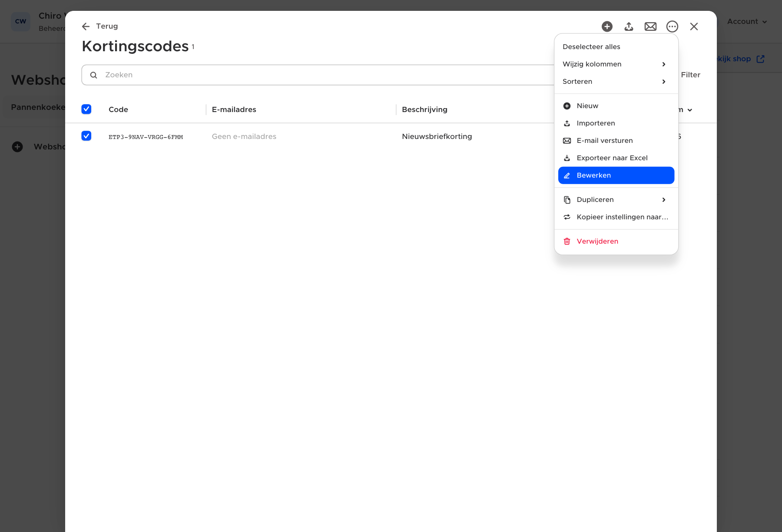Select Nieuw in the context menu
The image size is (782, 532).
tap(616, 106)
